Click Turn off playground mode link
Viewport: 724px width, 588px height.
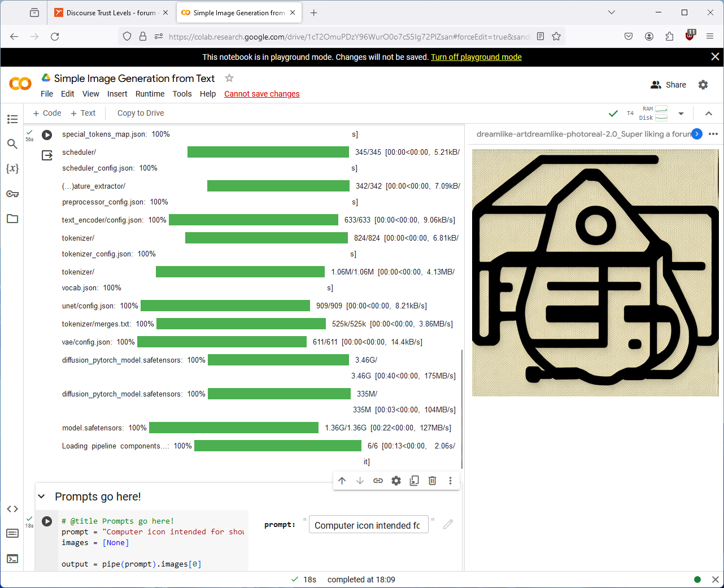click(476, 57)
